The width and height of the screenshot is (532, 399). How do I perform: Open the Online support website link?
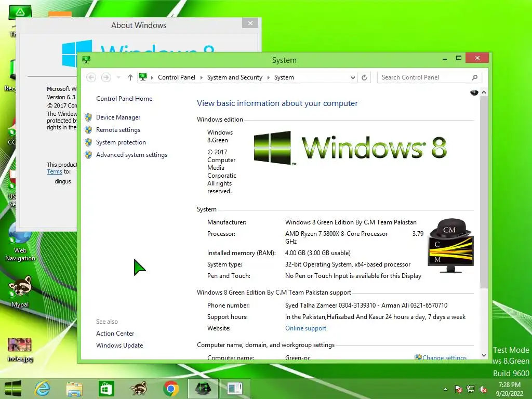(305, 328)
